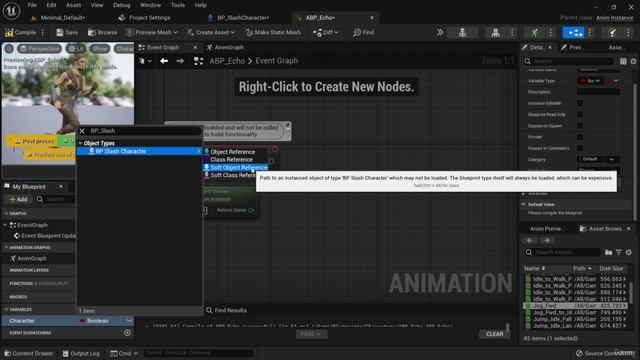Open Details panel property matrix grid icon
The width and height of the screenshot is (640, 360).
tap(623, 61)
